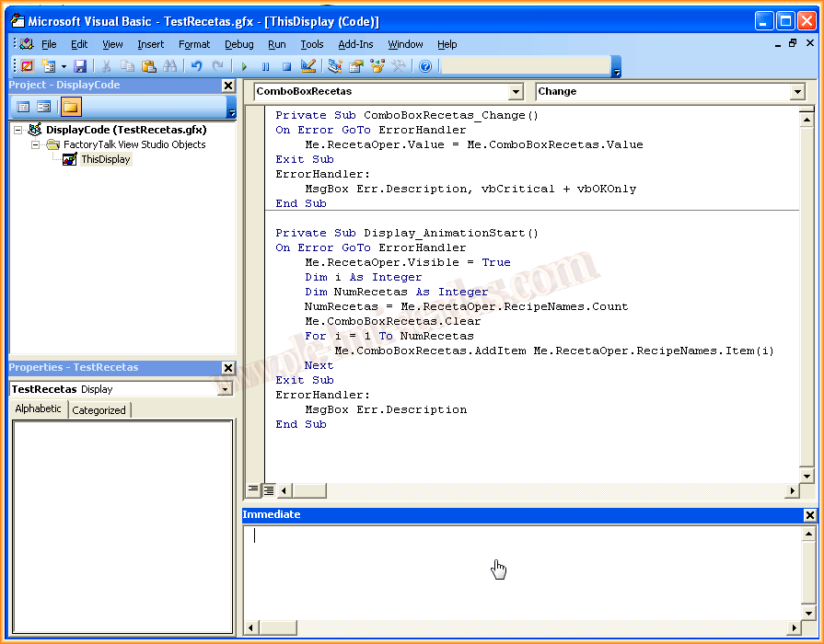Switch to the Categorized properties tab

pos(99,410)
